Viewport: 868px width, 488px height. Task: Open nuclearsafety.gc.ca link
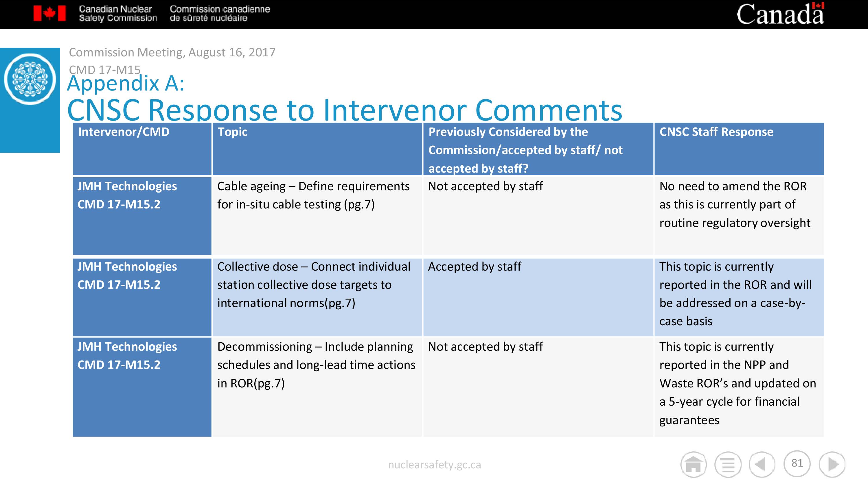coord(434,464)
